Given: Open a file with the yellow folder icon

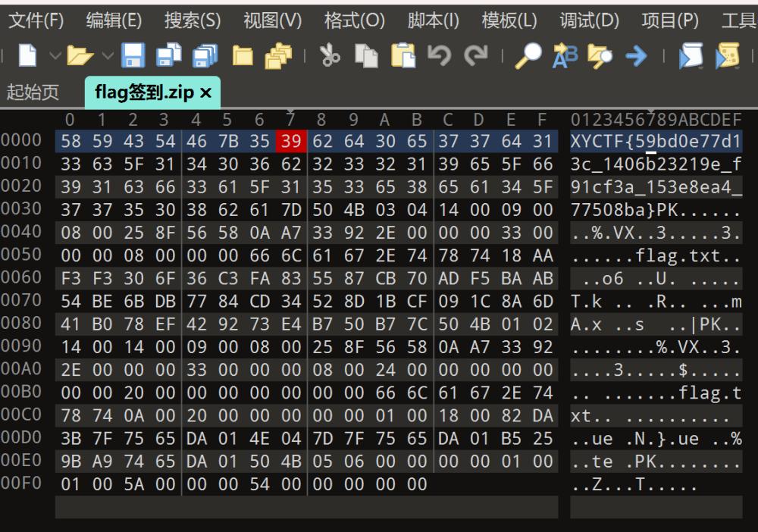Looking at the screenshot, I should tap(80, 55).
